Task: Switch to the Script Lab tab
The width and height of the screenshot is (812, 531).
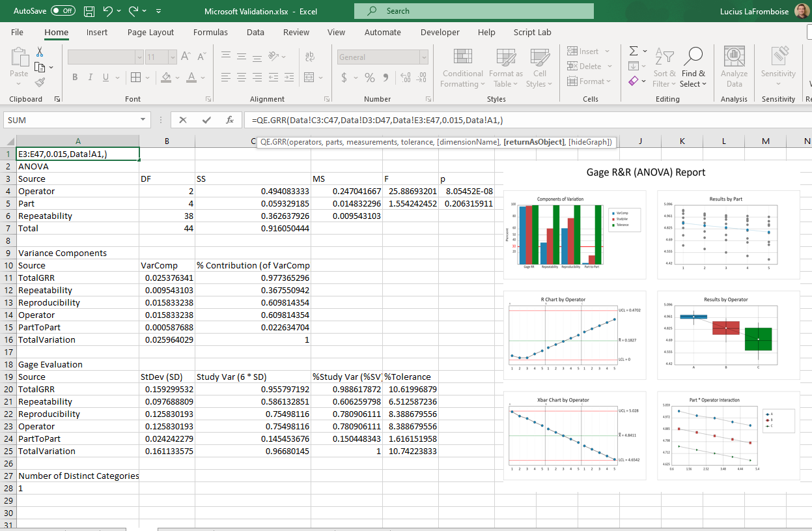Action: point(532,32)
